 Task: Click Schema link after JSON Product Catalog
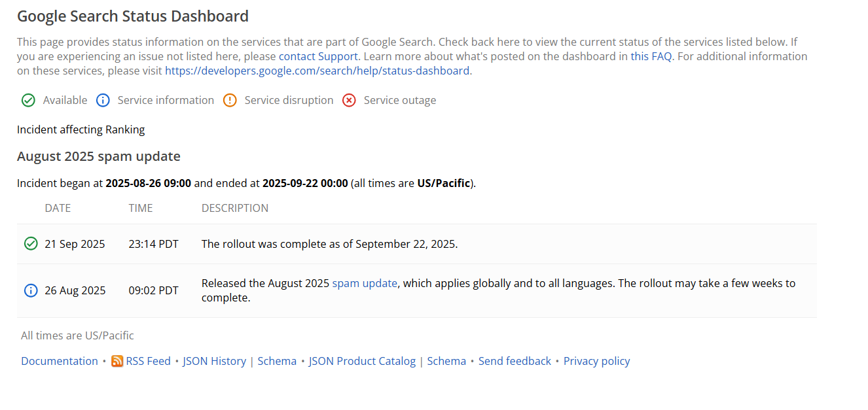click(446, 361)
